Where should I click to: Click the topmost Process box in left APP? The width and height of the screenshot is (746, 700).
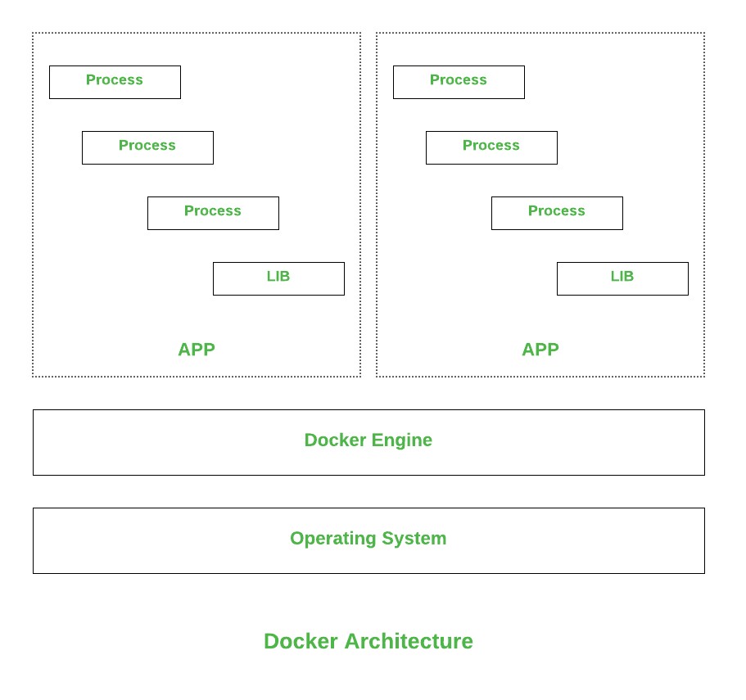click(115, 82)
